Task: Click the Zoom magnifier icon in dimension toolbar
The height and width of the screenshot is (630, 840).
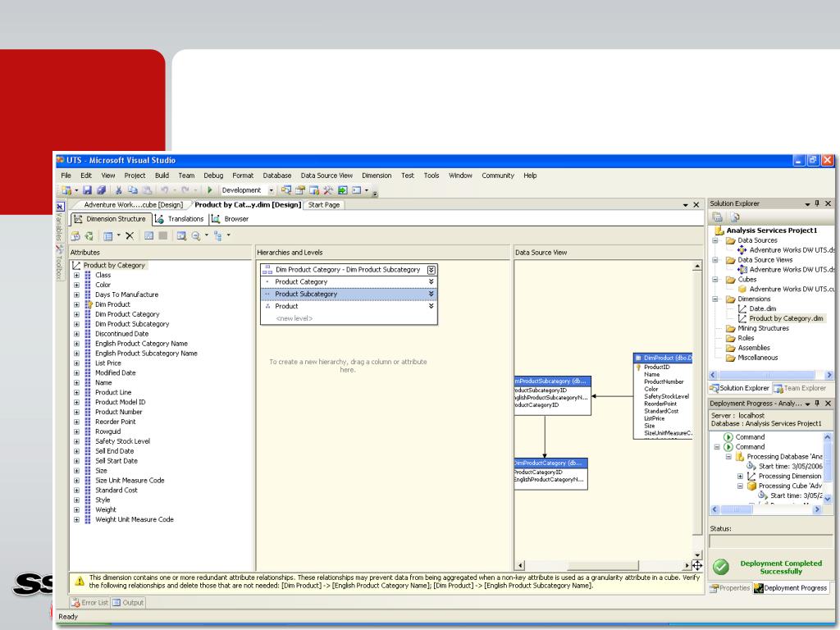Action: pos(196,235)
